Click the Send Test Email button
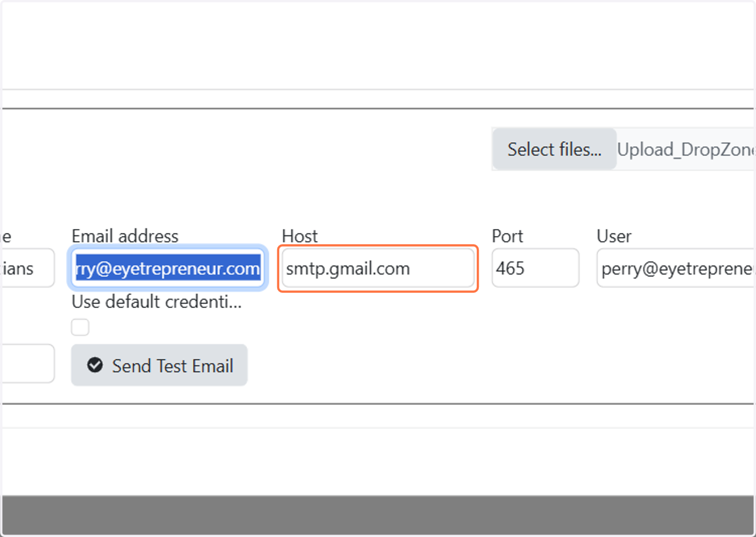The width and height of the screenshot is (756, 537). pyautogui.click(x=159, y=365)
